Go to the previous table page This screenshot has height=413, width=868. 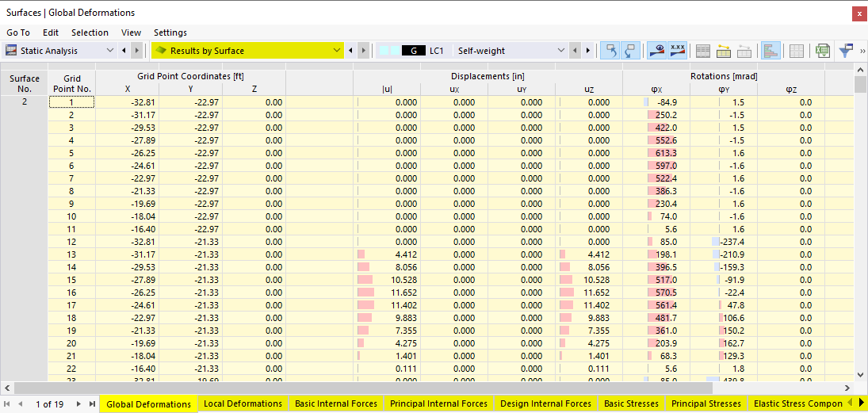(21, 403)
